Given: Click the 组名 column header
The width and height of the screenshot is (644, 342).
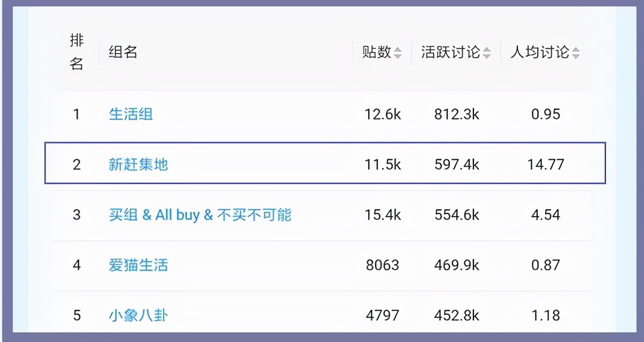Looking at the screenshot, I should (x=123, y=53).
